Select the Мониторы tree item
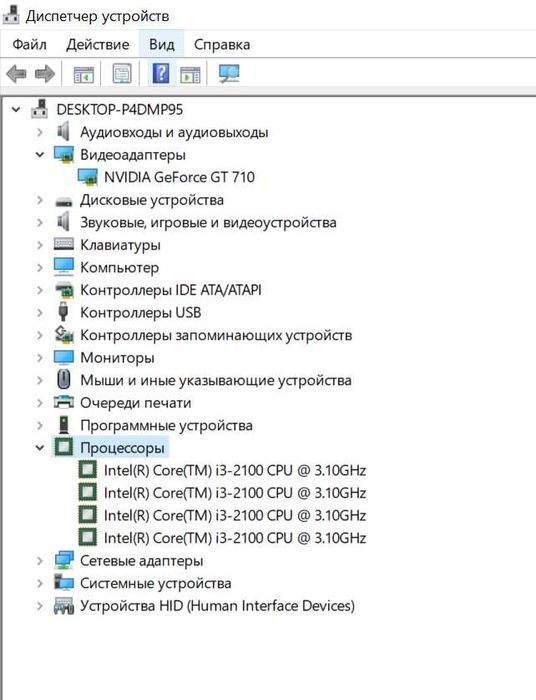 point(117,358)
